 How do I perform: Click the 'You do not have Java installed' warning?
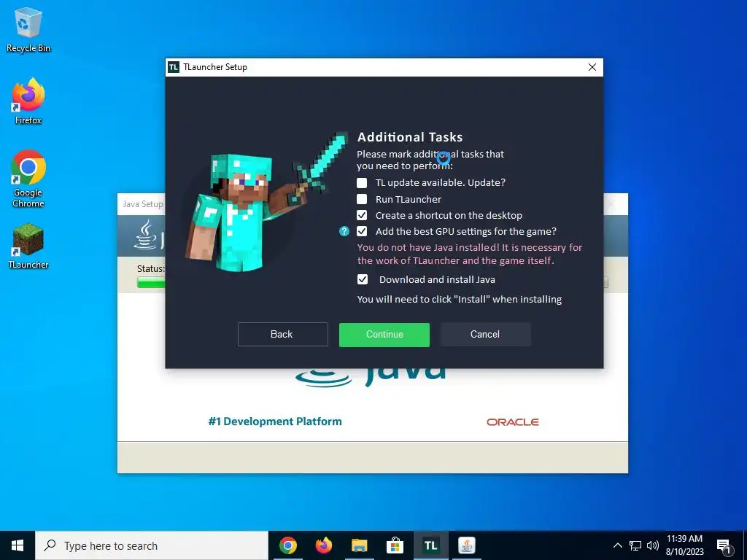[470, 254]
